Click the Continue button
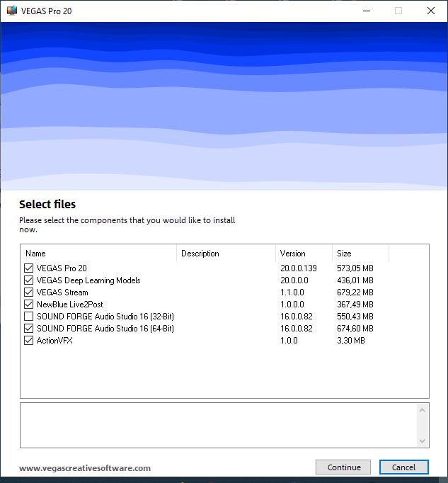 [343, 467]
